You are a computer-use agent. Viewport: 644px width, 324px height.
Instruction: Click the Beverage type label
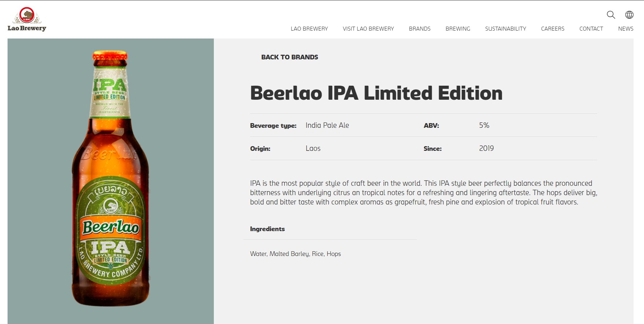[273, 126]
